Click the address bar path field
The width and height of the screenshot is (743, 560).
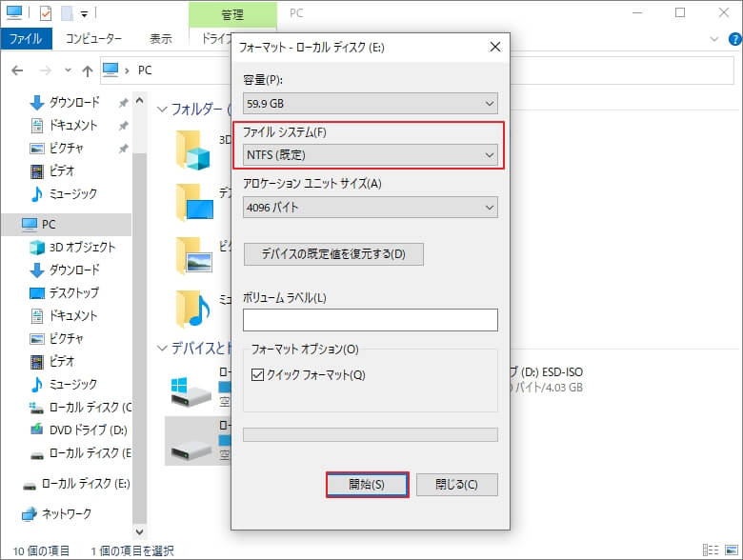(x=417, y=70)
